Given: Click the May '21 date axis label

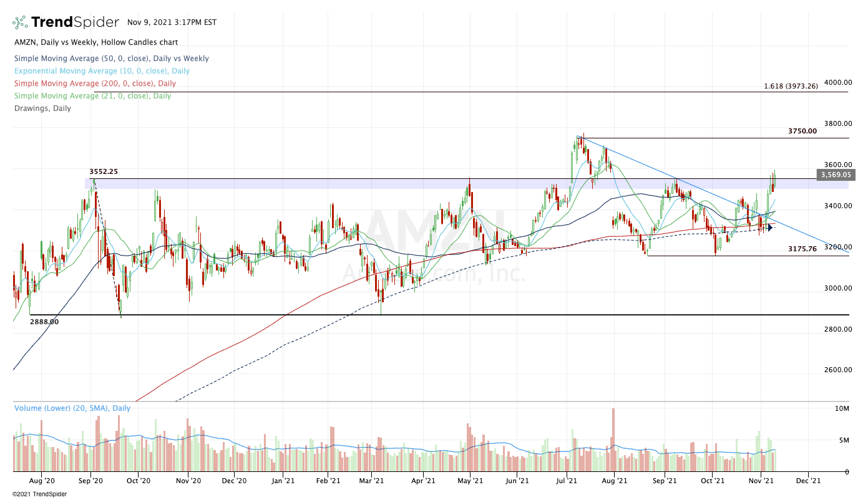Looking at the screenshot, I should click(470, 481).
